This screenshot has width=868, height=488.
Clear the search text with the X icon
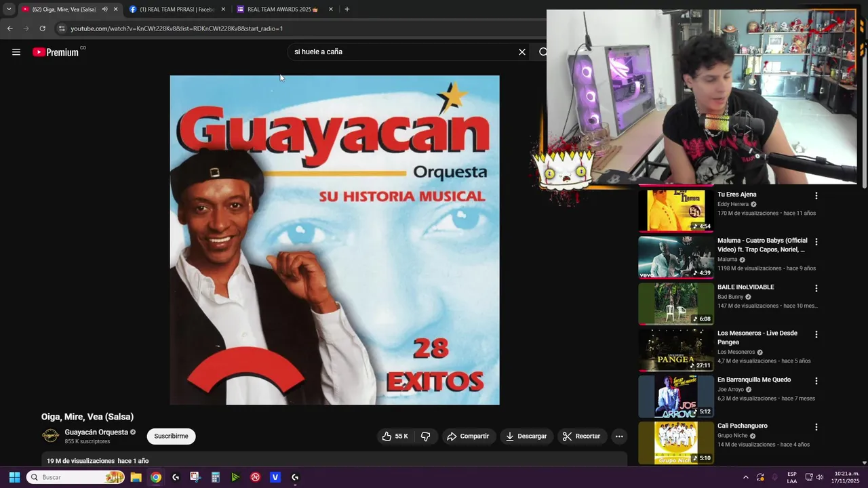click(522, 52)
